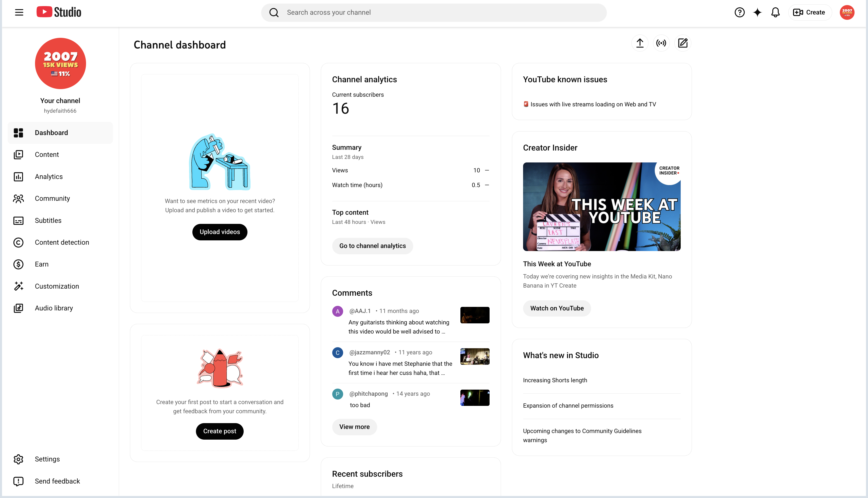This screenshot has width=868, height=498.
Task: Click the current subscribers count 16
Action: coord(341,109)
